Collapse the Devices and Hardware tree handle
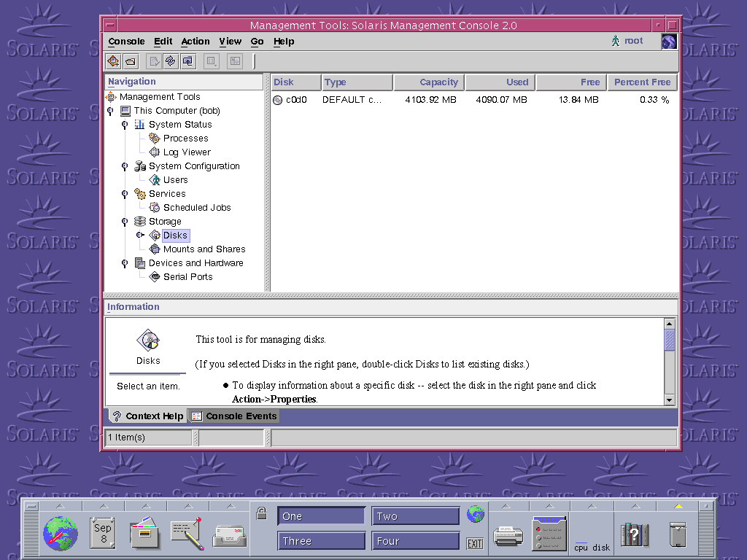 coord(125,263)
